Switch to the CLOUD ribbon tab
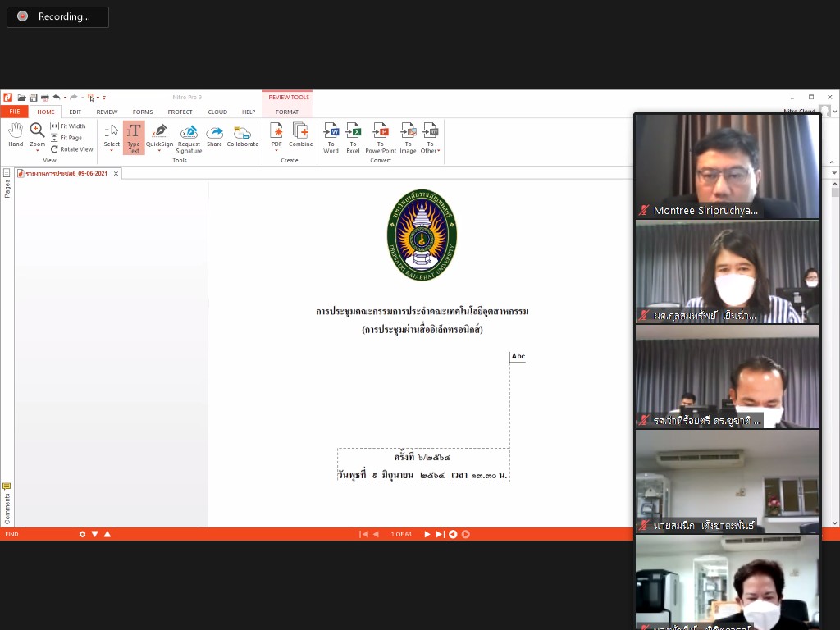Viewport: 840px width, 630px height. click(x=217, y=112)
